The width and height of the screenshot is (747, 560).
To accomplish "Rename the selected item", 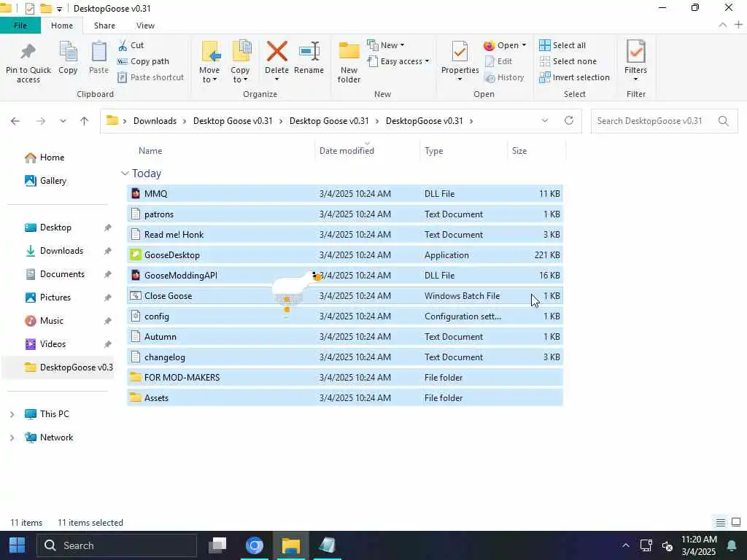I will point(309,57).
